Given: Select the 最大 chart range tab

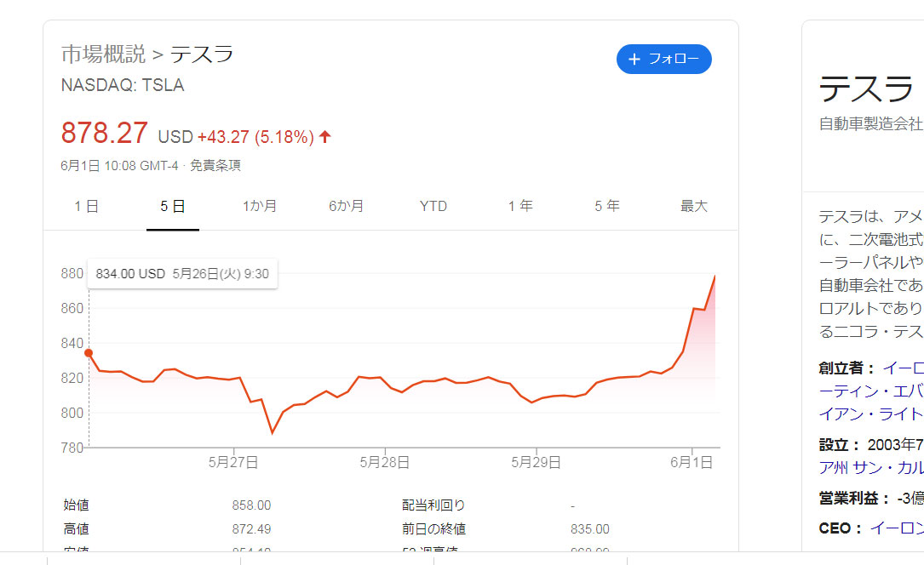Looking at the screenshot, I should (x=693, y=206).
